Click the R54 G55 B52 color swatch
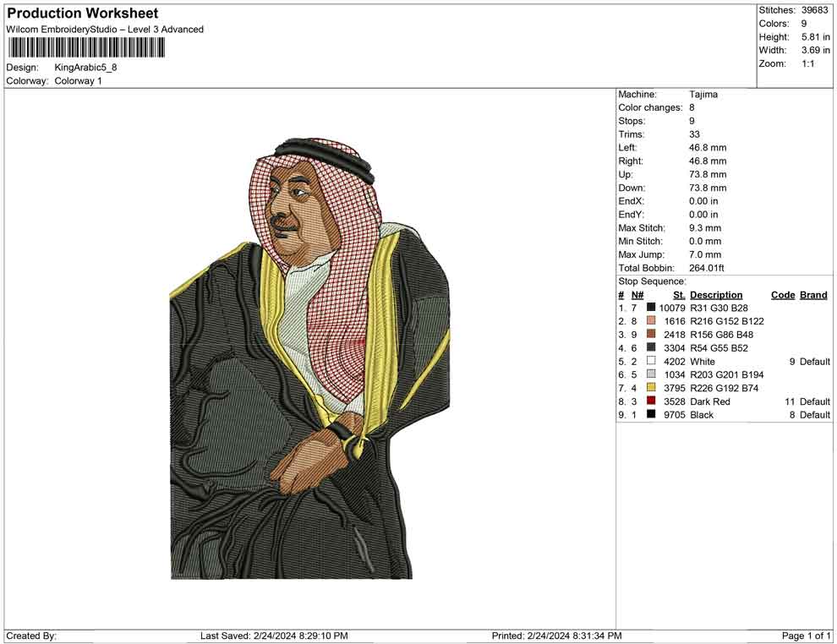This screenshot has height=644, width=837. click(x=651, y=347)
